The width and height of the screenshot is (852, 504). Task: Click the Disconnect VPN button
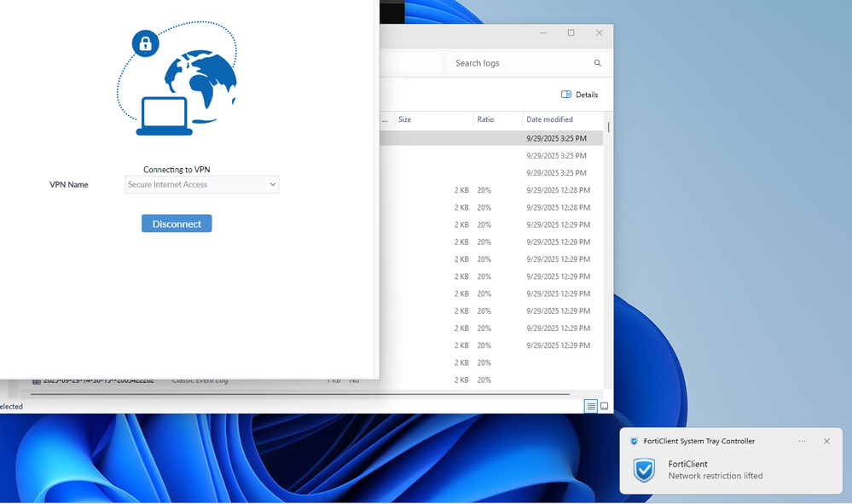(177, 223)
